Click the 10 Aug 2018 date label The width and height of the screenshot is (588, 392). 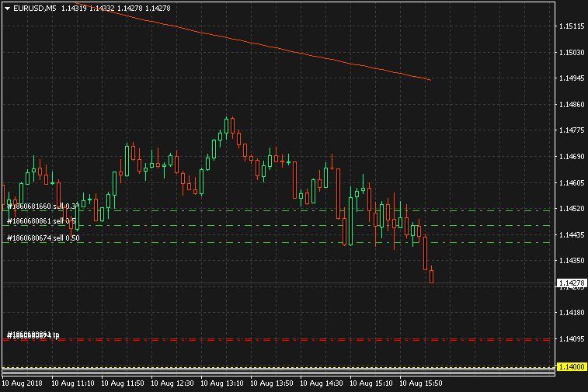22,383
